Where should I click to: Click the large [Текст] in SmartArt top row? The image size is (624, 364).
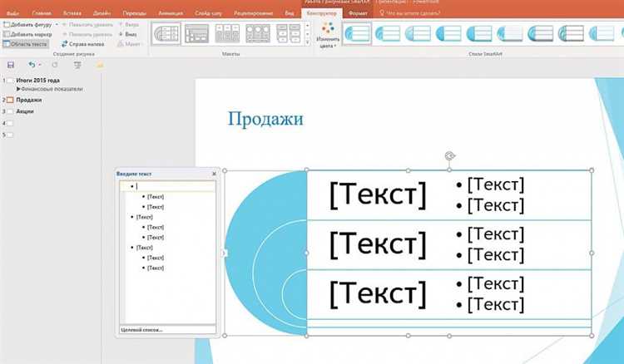point(378,194)
